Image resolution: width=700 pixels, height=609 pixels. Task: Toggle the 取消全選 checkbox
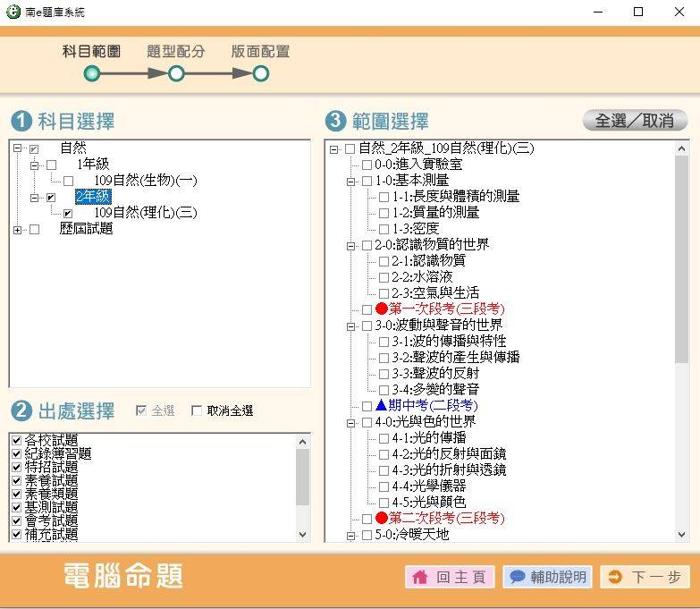point(197,410)
